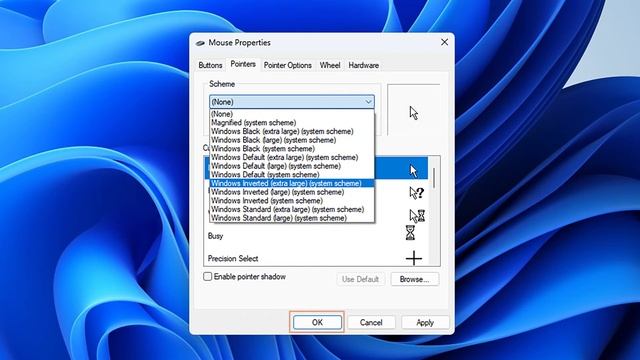Viewport: 640px width, 360px height.
Task: Select the Working In Background cursor icon
Action: (x=417, y=216)
